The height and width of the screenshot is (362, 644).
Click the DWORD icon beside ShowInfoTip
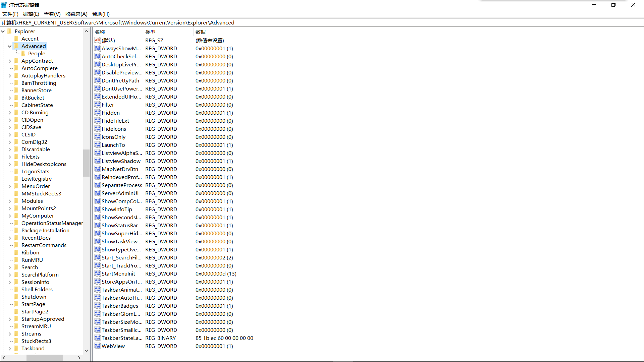[97, 209]
